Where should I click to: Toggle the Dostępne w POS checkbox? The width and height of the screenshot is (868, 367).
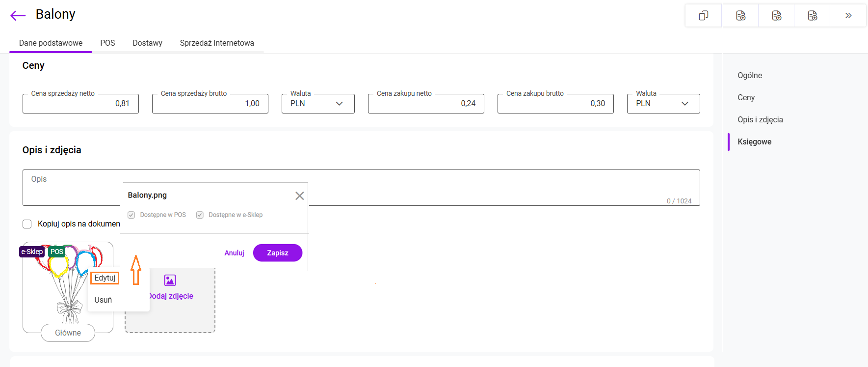pos(132,215)
